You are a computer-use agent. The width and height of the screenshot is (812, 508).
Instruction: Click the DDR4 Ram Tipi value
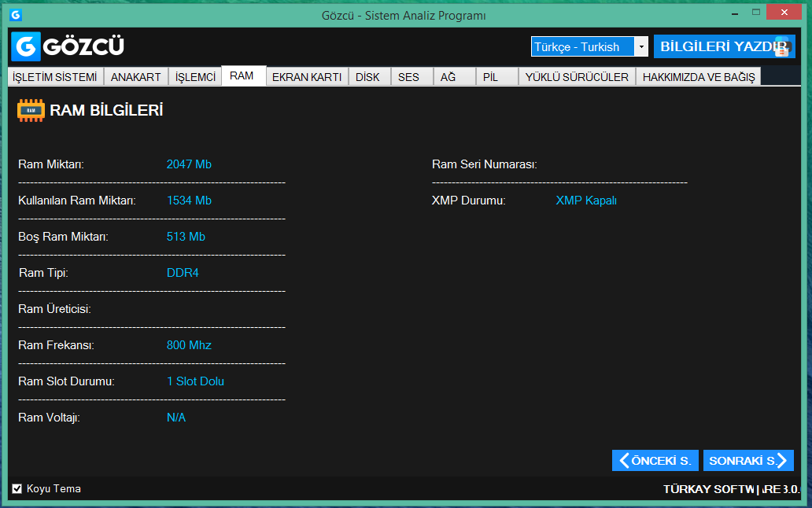183,273
